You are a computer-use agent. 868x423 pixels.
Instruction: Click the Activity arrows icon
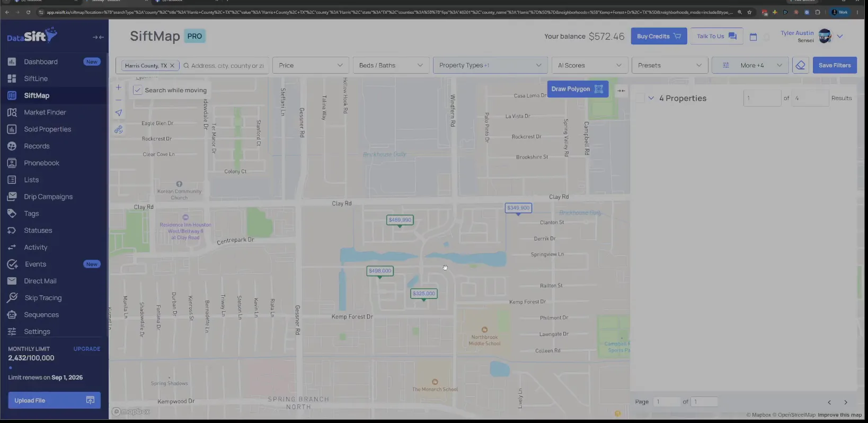(12, 248)
